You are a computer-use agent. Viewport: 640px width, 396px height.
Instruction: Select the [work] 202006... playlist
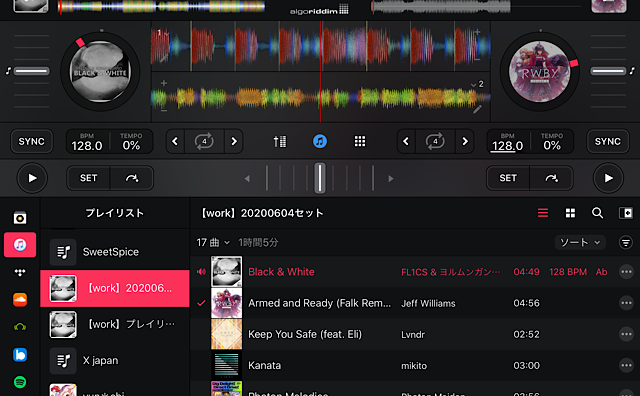115,288
